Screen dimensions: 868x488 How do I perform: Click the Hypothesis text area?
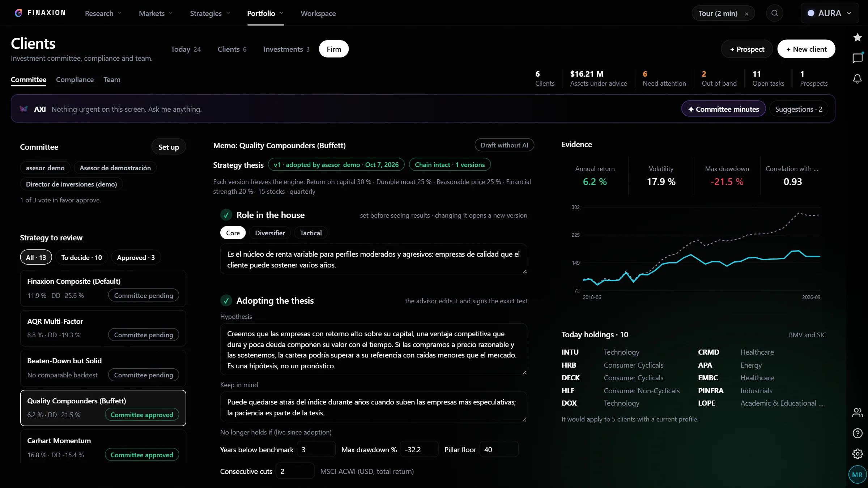(x=374, y=349)
